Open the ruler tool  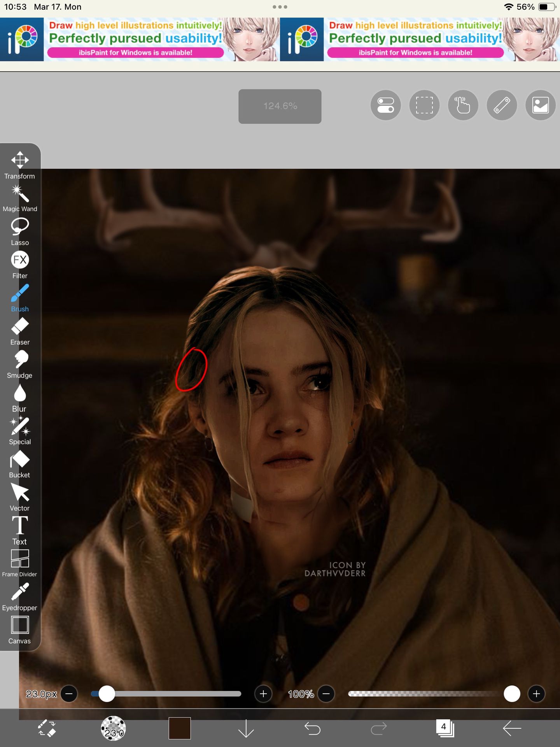click(x=502, y=105)
